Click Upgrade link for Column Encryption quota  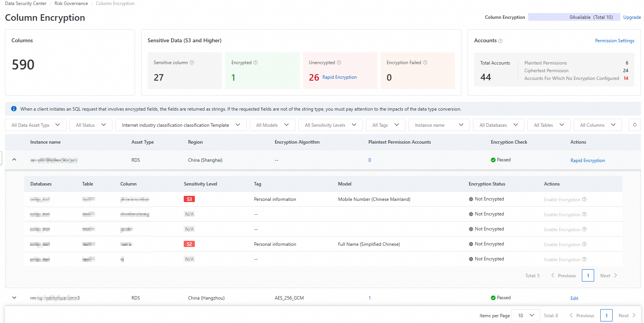tap(632, 17)
